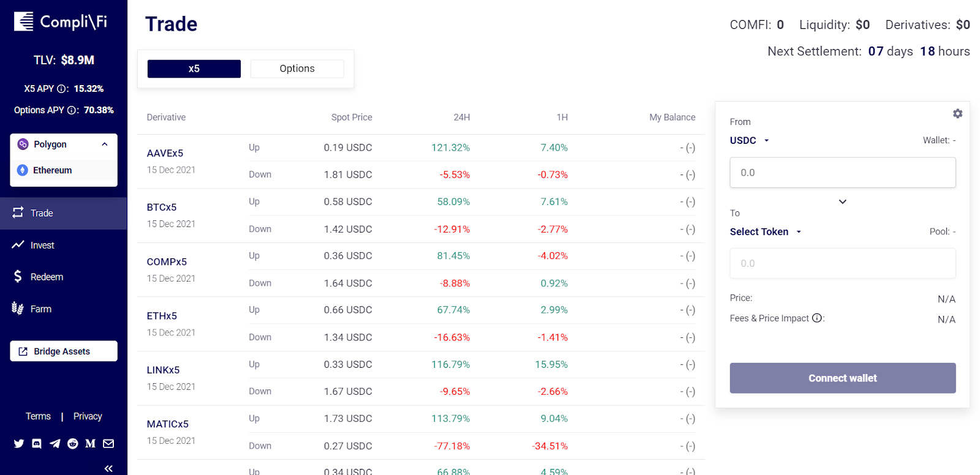Open the USDC token dropdown
The height and width of the screenshot is (475, 980).
point(749,140)
